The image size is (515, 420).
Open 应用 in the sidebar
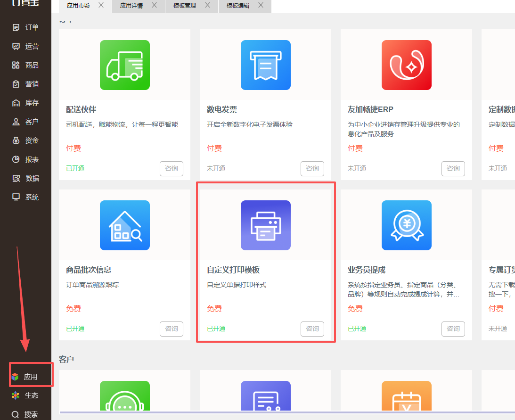tap(25, 377)
